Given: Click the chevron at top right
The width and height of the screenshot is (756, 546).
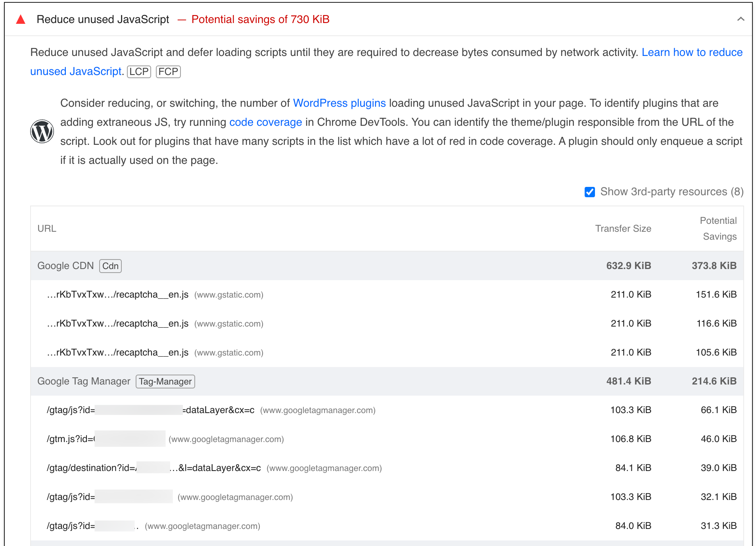Looking at the screenshot, I should click(740, 19).
